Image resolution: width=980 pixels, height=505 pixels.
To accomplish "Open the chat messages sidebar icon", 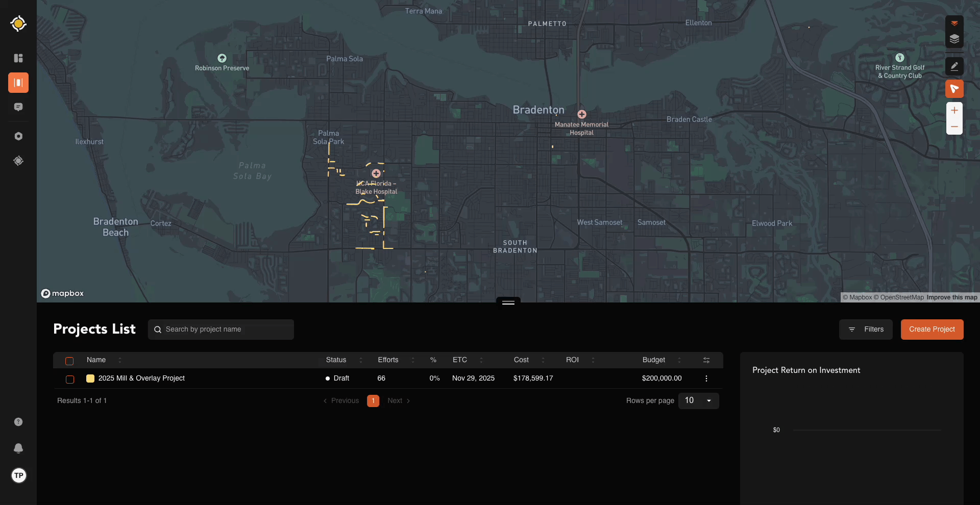I will point(18,107).
